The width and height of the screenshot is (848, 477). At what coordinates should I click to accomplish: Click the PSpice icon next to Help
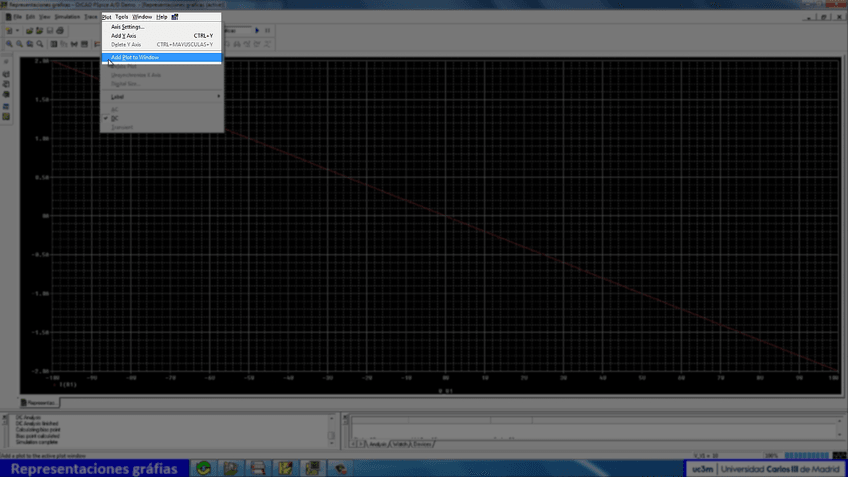(175, 17)
